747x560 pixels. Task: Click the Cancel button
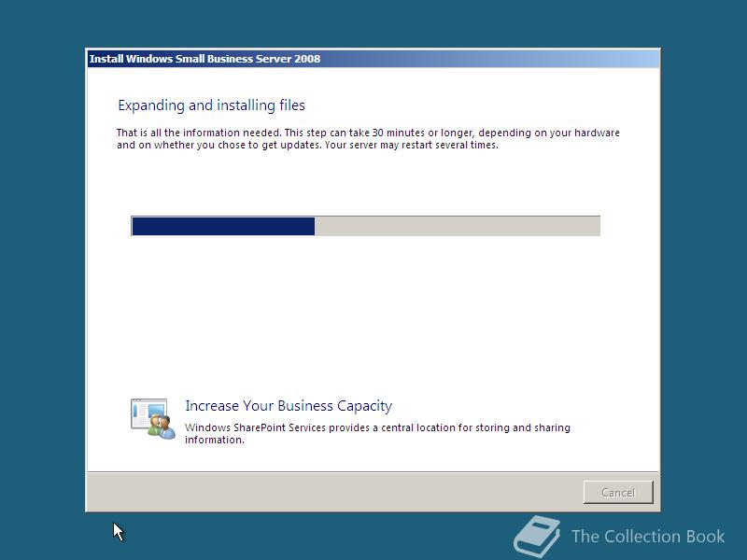tap(618, 492)
